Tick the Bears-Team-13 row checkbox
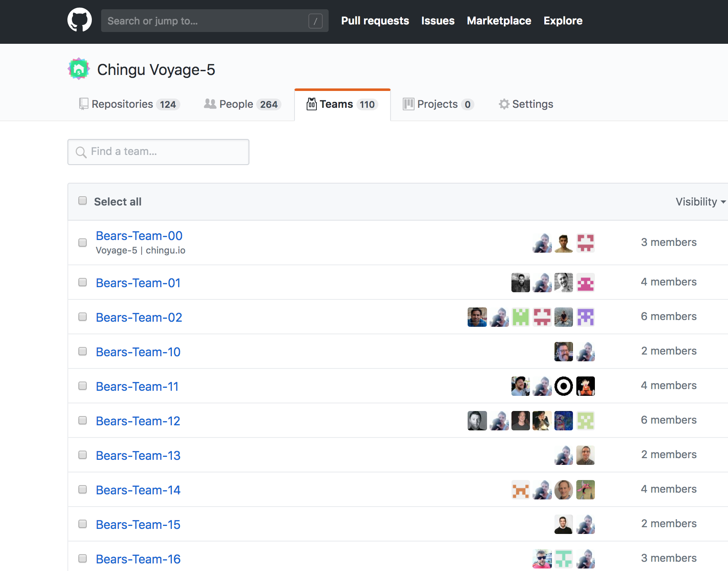The image size is (728, 571). coord(83,455)
